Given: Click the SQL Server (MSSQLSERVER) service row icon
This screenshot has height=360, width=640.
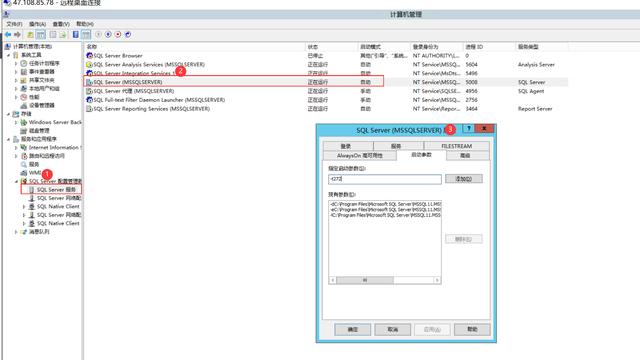Looking at the screenshot, I should (x=89, y=82).
